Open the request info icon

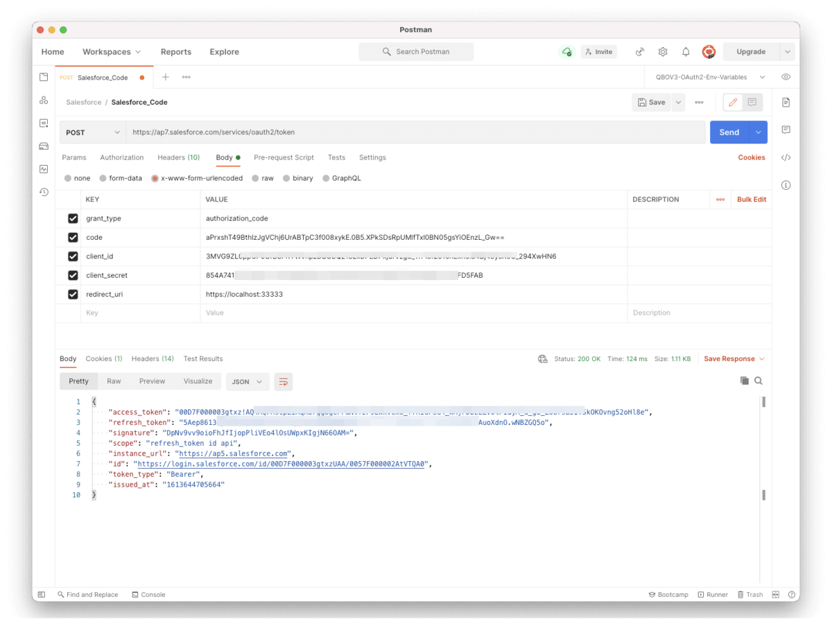786,185
